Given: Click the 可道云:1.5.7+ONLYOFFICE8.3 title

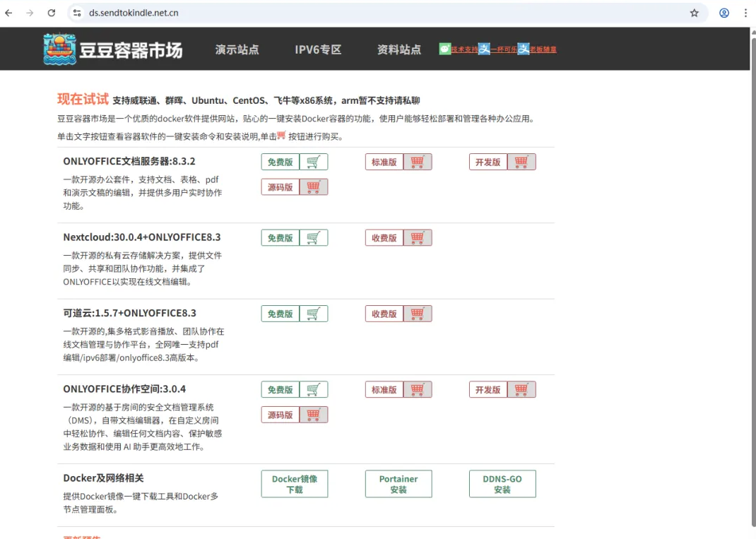Looking at the screenshot, I should (x=130, y=313).
